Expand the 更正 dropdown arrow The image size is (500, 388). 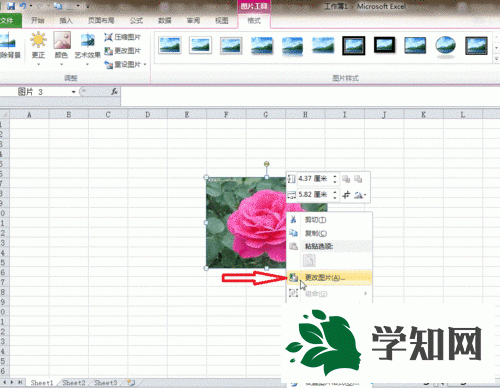click(38, 64)
